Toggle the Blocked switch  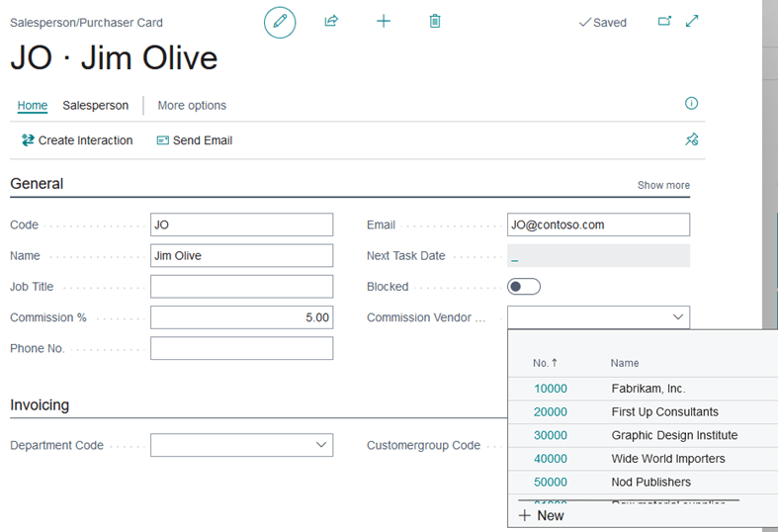pyautogui.click(x=524, y=287)
